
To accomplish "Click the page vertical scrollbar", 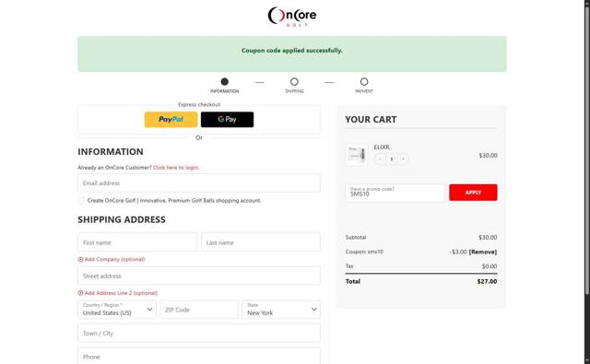I will click(586, 150).
